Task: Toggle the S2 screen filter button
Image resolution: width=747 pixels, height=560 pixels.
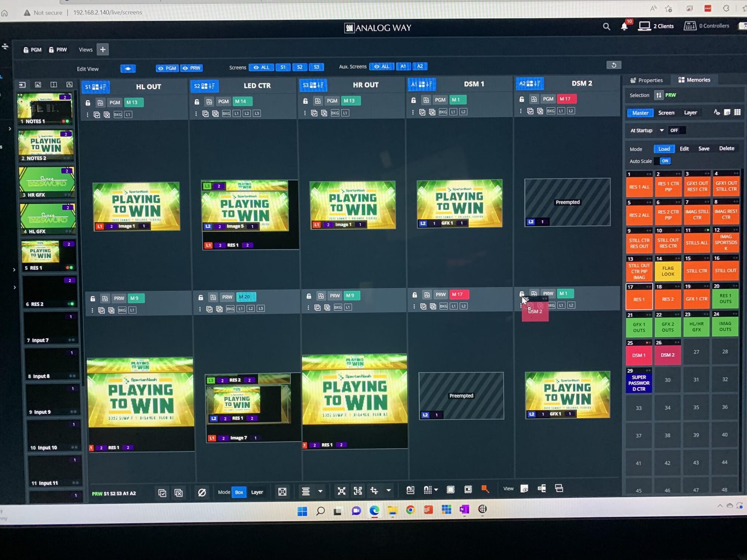Action: tap(300, 67)
